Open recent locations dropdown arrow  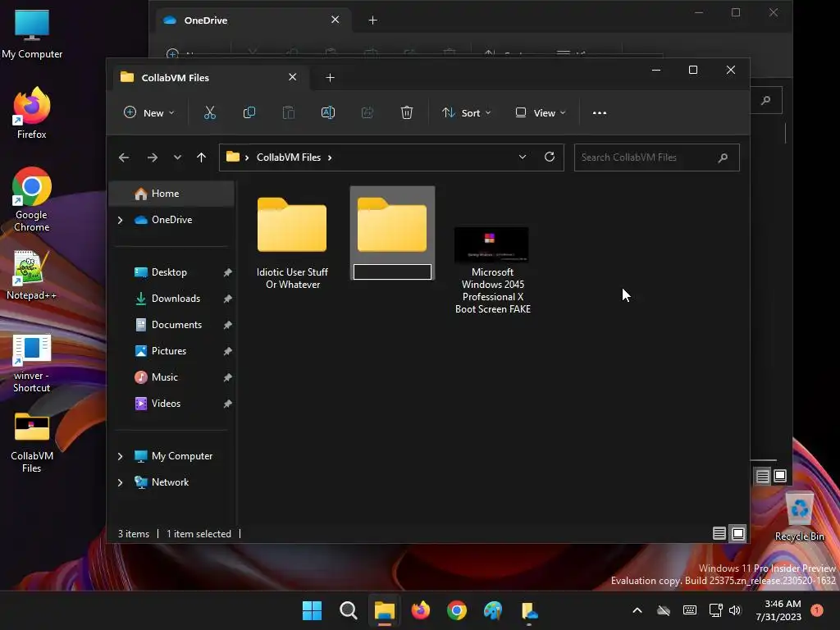[177, 157]
